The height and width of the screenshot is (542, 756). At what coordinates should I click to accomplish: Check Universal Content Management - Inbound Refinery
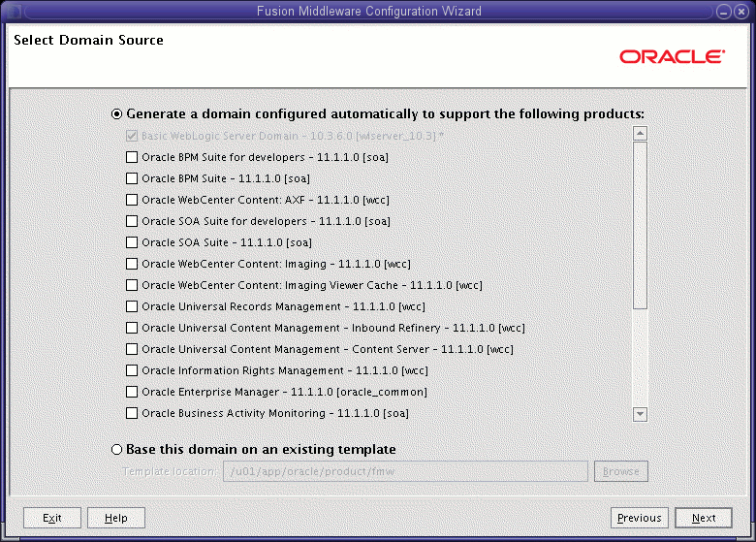(132, 328)
